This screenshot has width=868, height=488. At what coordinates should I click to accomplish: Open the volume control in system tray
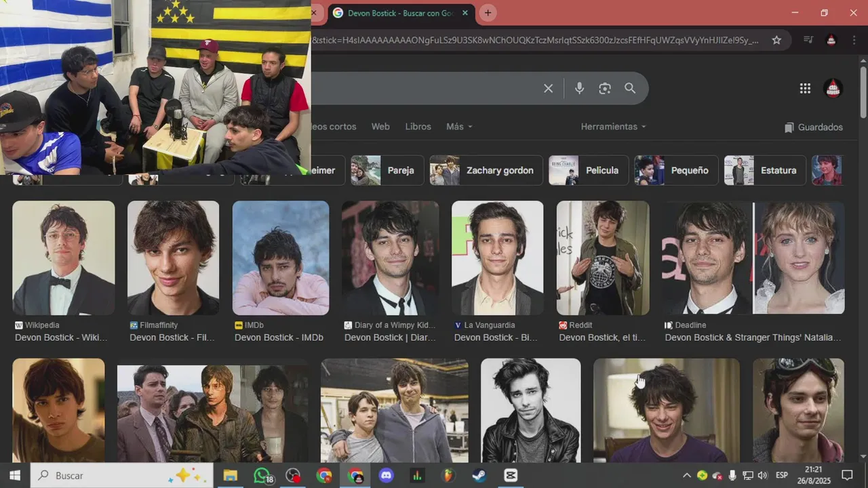point(762,475)
